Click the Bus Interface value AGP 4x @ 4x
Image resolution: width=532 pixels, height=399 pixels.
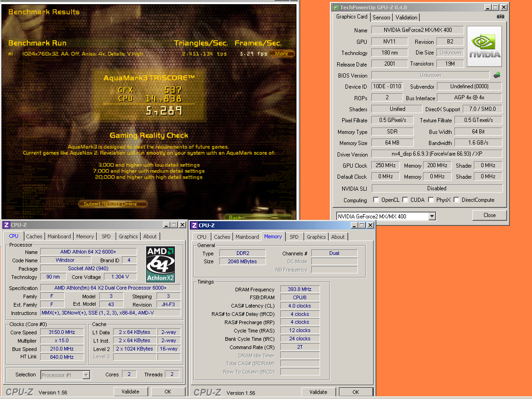click(x=469, y=97)
